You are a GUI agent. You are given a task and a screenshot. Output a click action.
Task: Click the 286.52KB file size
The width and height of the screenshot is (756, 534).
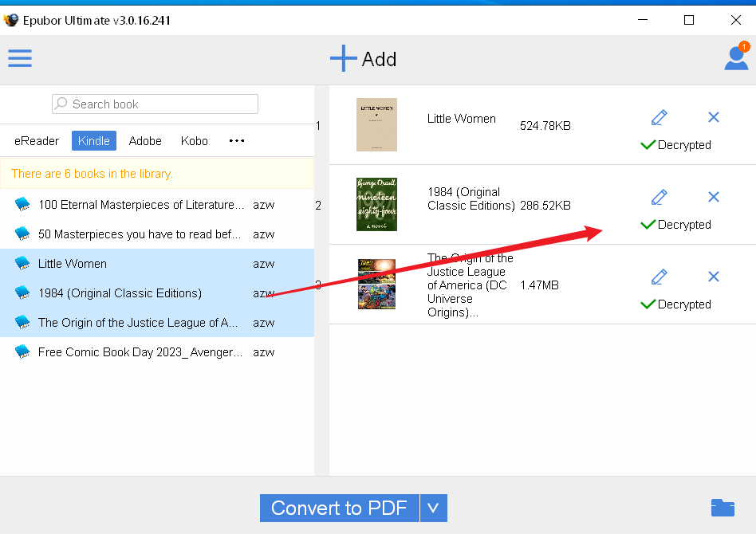click(545, 206)
